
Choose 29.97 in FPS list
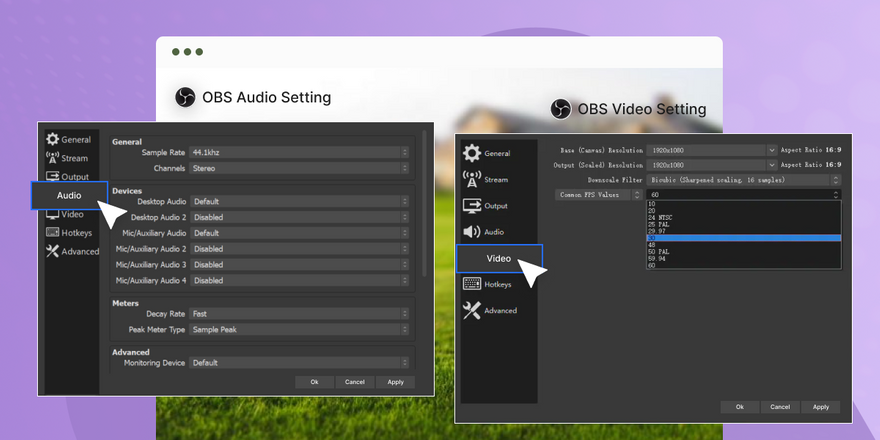pos(744,231)
